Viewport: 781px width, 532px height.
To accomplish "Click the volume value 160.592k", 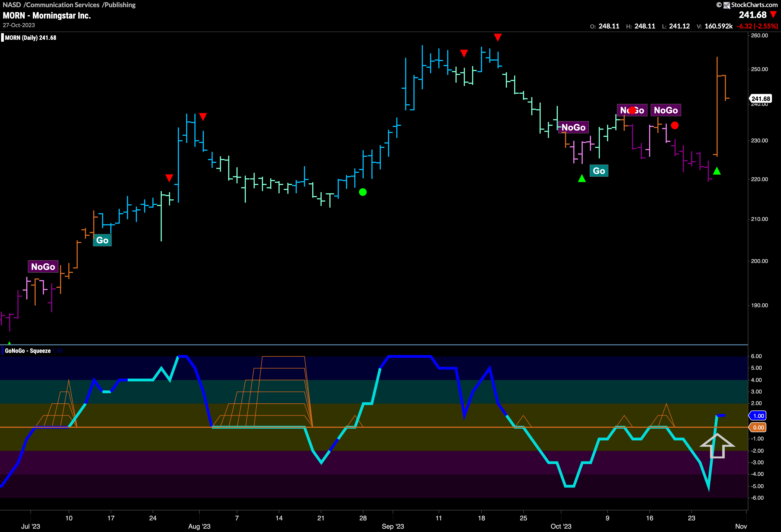I will [718, 26].
